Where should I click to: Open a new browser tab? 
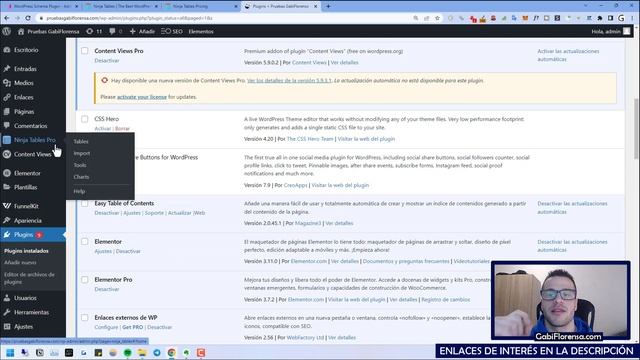coord(328,6)
